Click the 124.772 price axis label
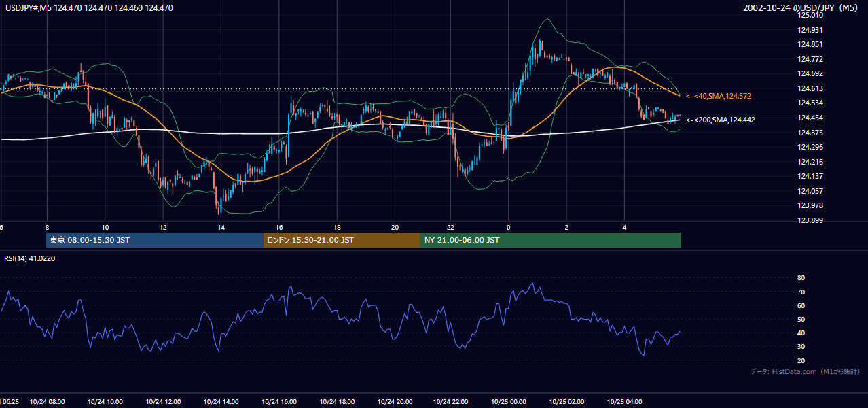Viewport: 868px width, 408px height. 810,59
